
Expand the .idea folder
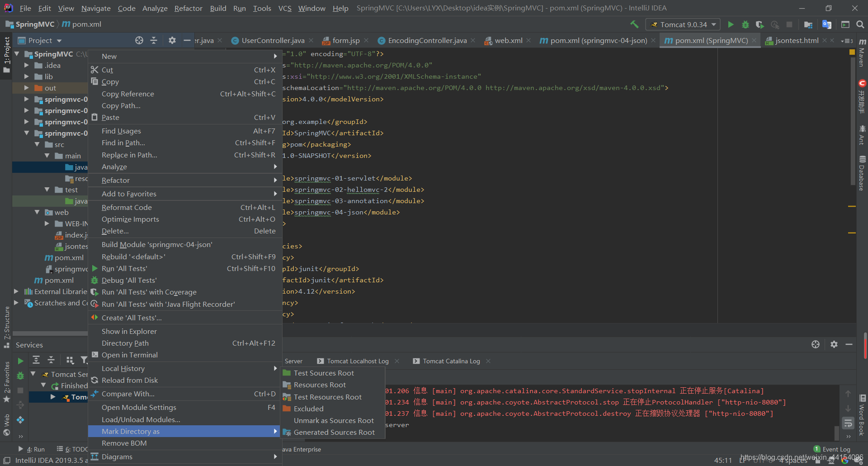(26, 65)
